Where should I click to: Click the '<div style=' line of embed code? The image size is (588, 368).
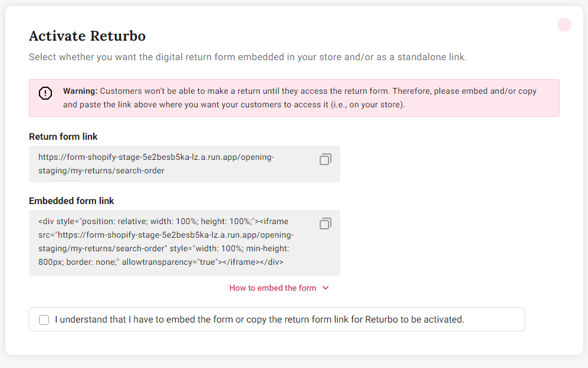pos(163,221)
